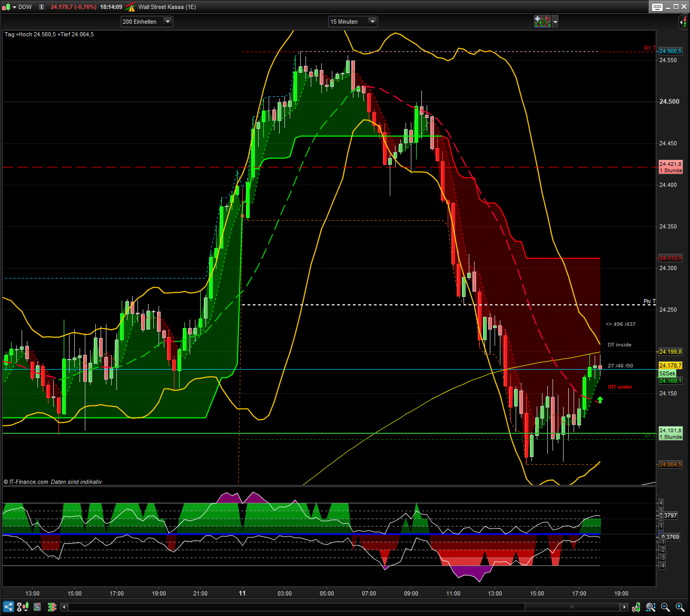Click the green up arrow signal marker
690x616 pixels.
(599, 400)
